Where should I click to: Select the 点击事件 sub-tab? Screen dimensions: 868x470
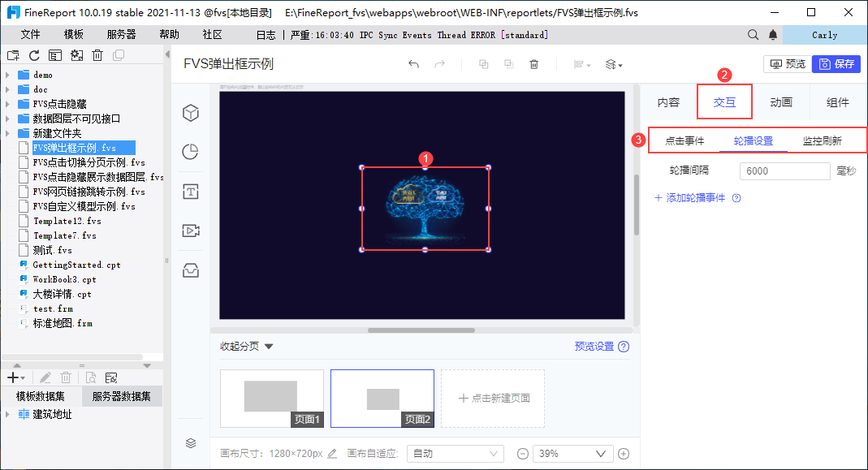[x=684, y=140]
